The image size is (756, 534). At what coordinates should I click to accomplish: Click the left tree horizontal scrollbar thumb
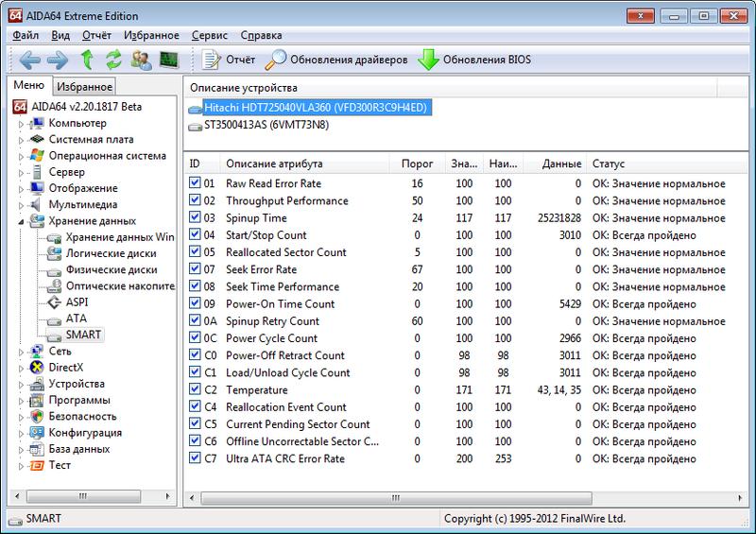click(83, 496)
